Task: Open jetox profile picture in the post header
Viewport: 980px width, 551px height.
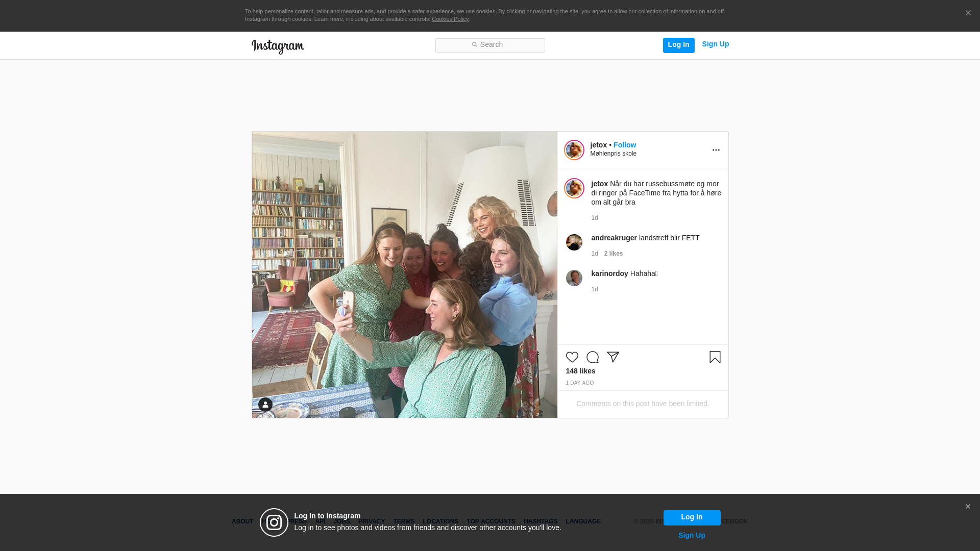Action: coord(574,150)
